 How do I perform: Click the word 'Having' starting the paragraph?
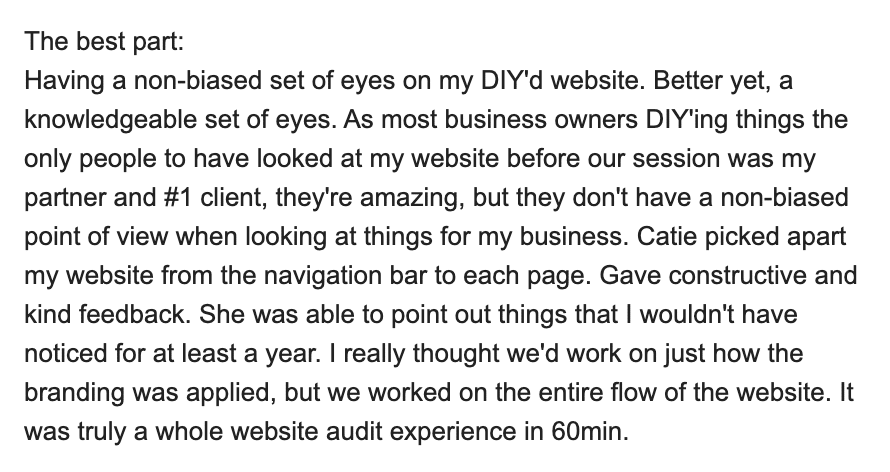coord(64,81)
